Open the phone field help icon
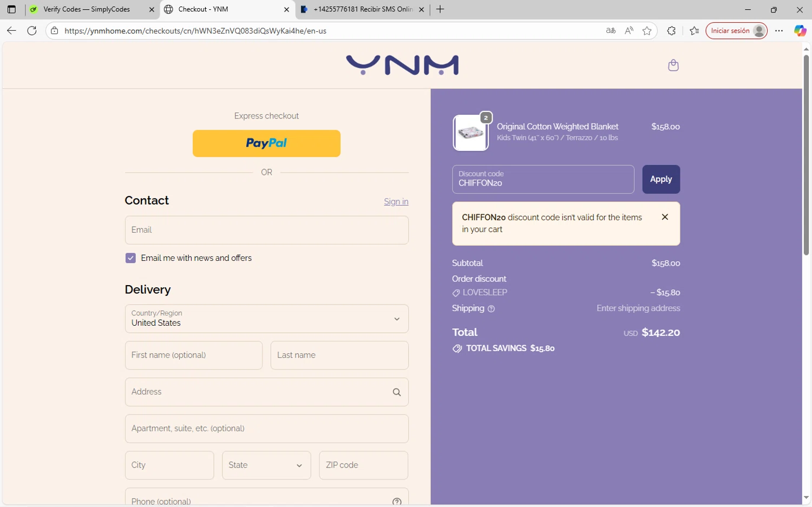812x507 pixels. 397,502
